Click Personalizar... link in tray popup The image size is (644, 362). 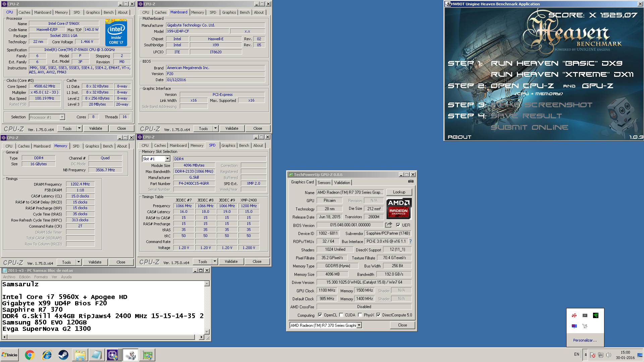click(585, 340)
